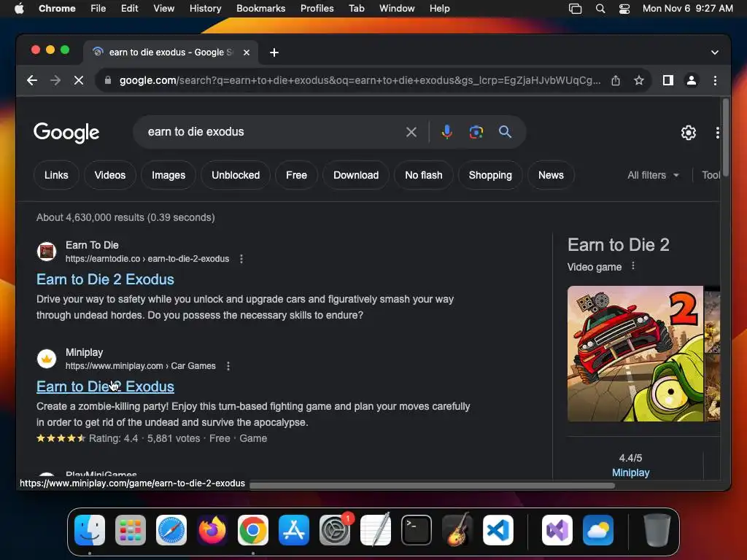Open a new tab with plus button
Image resolution: width=747 pixels, height=560 pixels.
click(274, 52)
